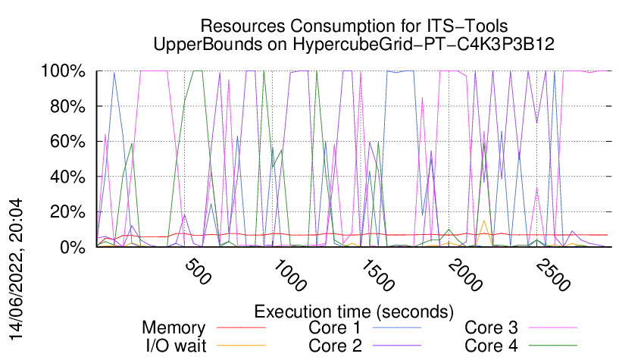Viewport: 644px width, 360px height.
Task: Click the subtitle 'UpperBounds on HypercubeGrid-PT-C4K3P3B12'
Action: (x=354, y=44)
